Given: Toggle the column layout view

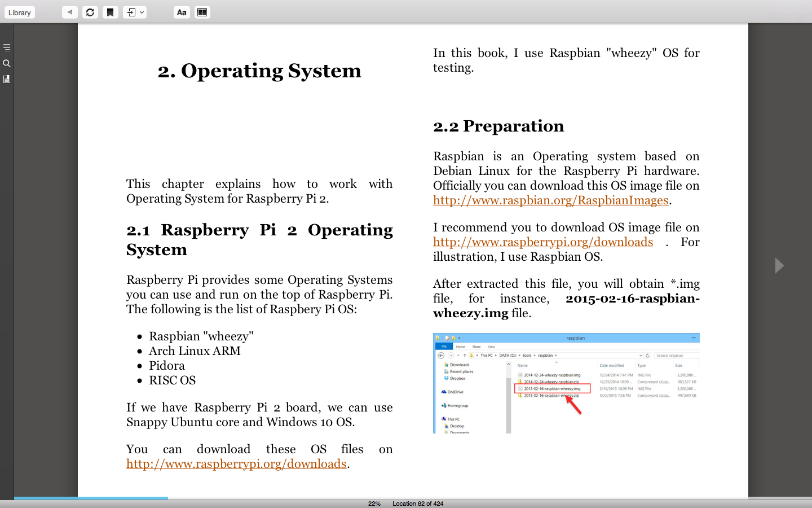Looking at the screenshot, I should [202, 12].
